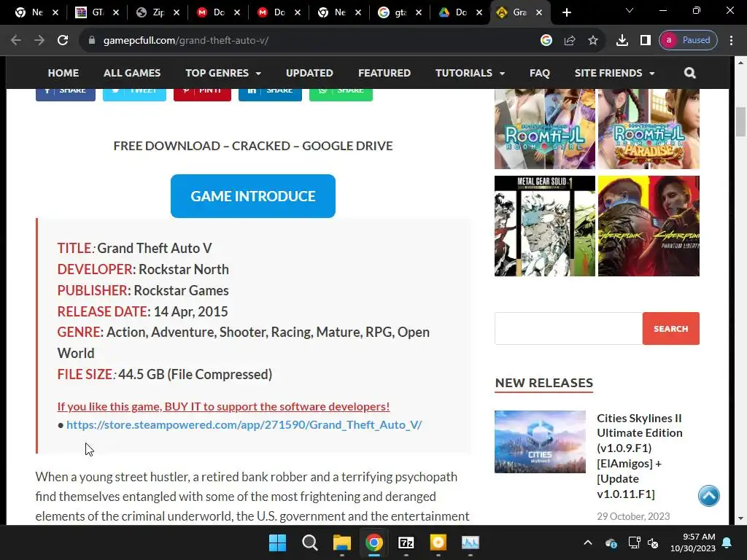Click the Chrome taskbar icon
747x560 pixels.
[374, 542]
